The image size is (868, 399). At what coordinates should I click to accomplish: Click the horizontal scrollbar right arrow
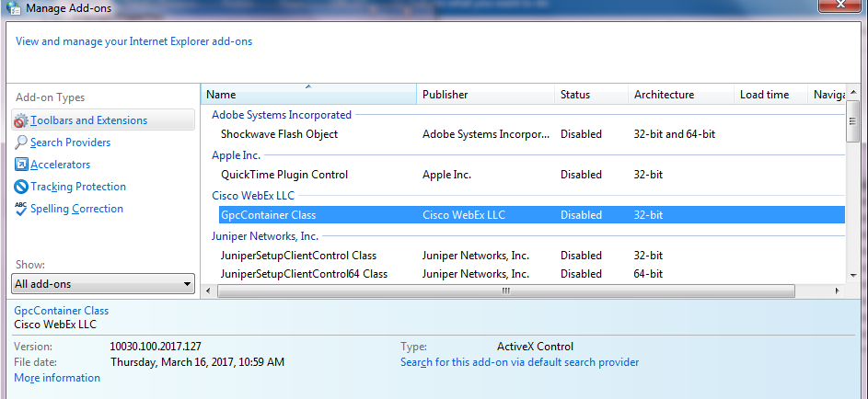point(838,291)
